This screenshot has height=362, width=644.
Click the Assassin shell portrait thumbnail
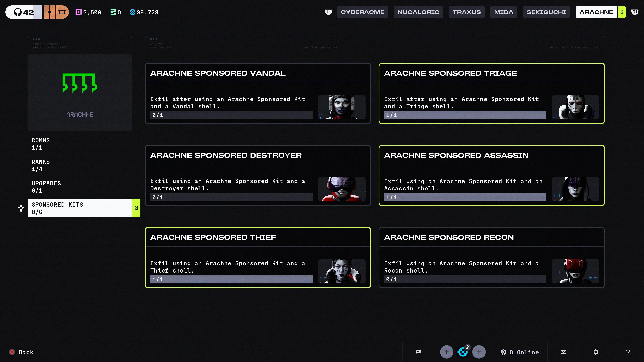click(x=576, y=189)
